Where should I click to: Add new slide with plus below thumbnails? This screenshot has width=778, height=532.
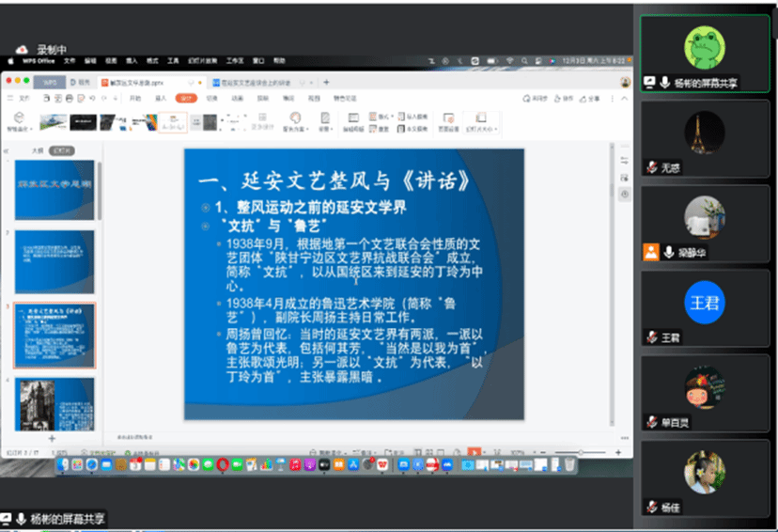click(x=52, y=438)
